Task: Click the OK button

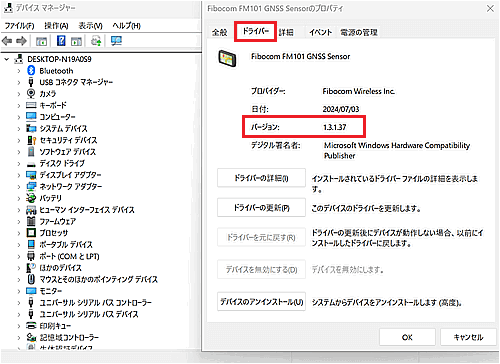Action: click(x=407, y=337)
